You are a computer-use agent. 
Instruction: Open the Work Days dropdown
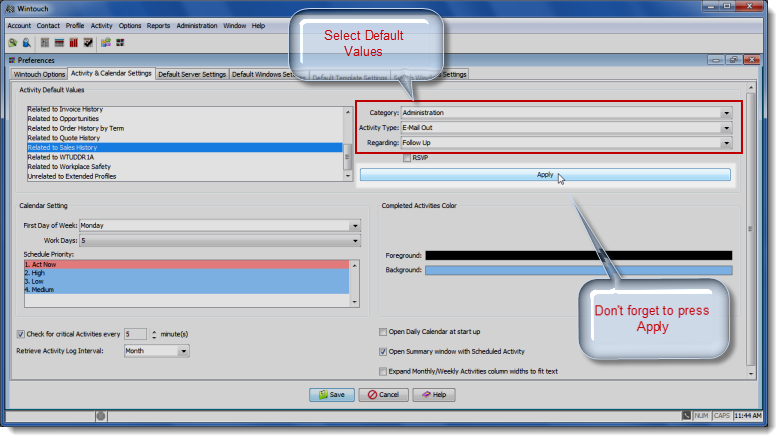point(355,241)
